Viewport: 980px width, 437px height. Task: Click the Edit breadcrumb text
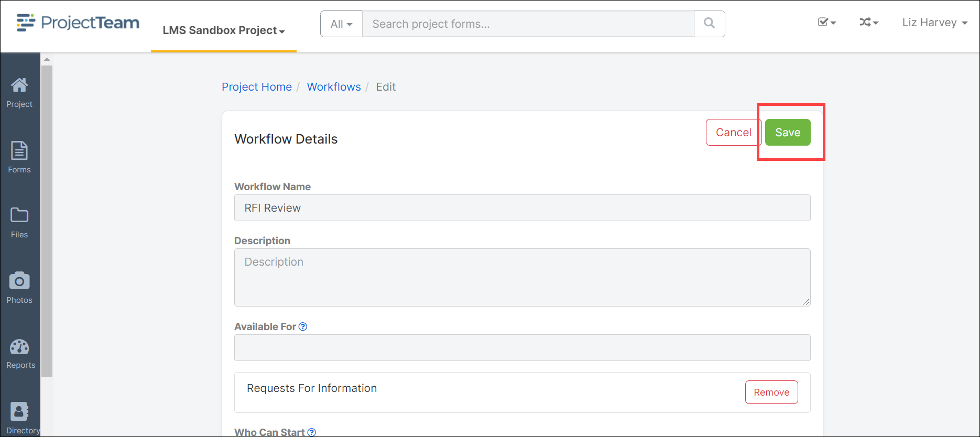point(386,87)
